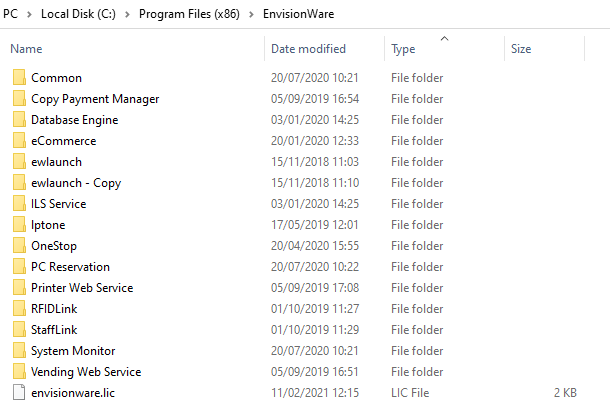Select the OneStop folder icon
This screenshot has height=404, width=610.
click(x=19, y=246)
